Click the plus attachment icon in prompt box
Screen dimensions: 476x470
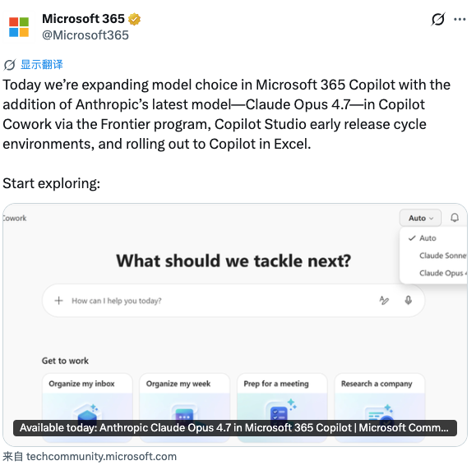[58, 301]
